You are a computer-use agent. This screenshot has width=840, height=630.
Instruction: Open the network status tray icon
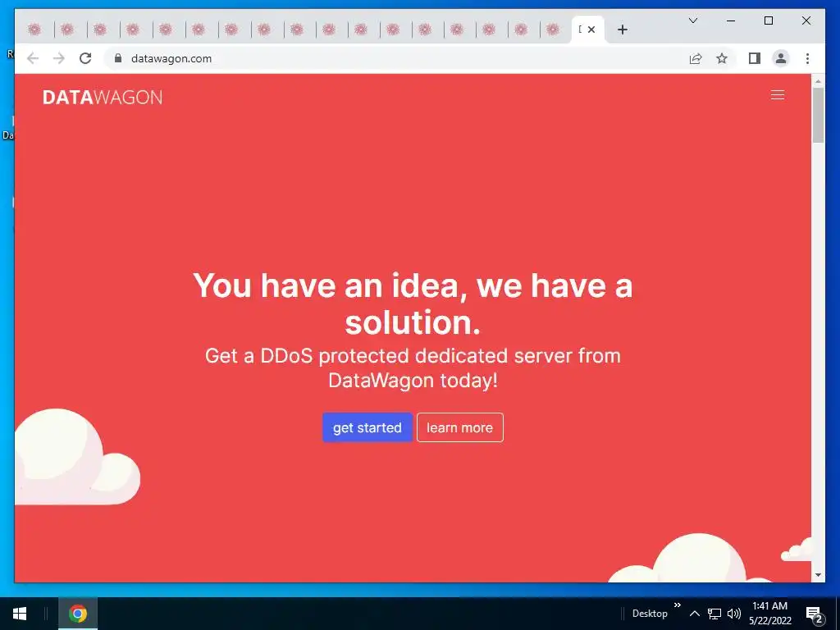coord(714,614)
